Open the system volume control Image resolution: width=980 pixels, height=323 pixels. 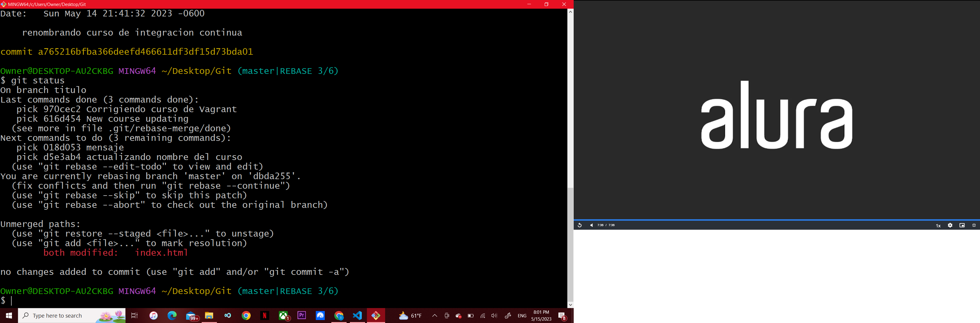pyautogui.click(x=494, y=316)
